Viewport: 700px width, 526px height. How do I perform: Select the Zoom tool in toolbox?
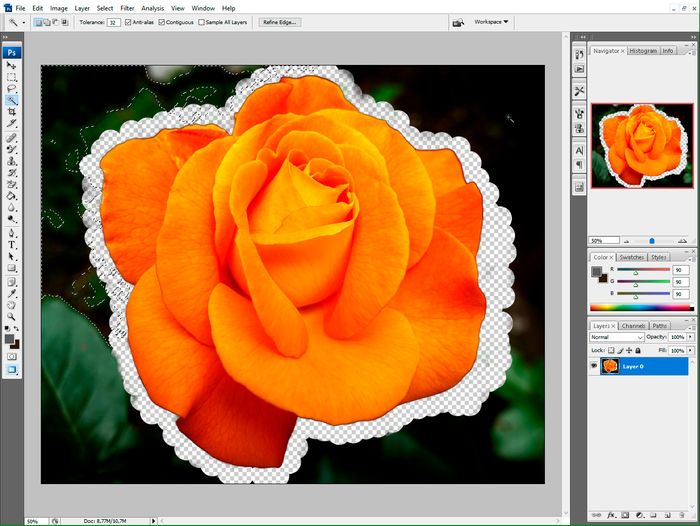[x=12, y=316]
